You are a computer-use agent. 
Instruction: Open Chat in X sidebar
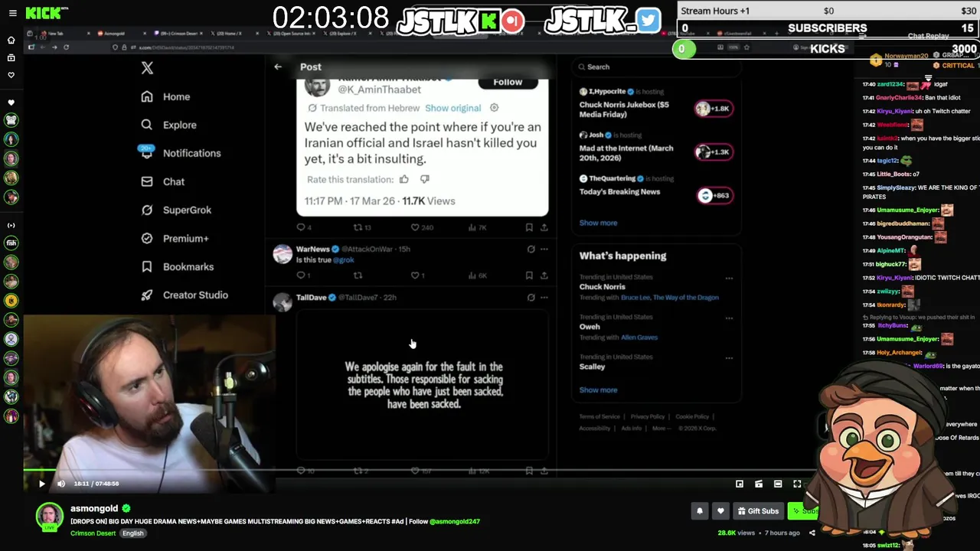(163, 181)
